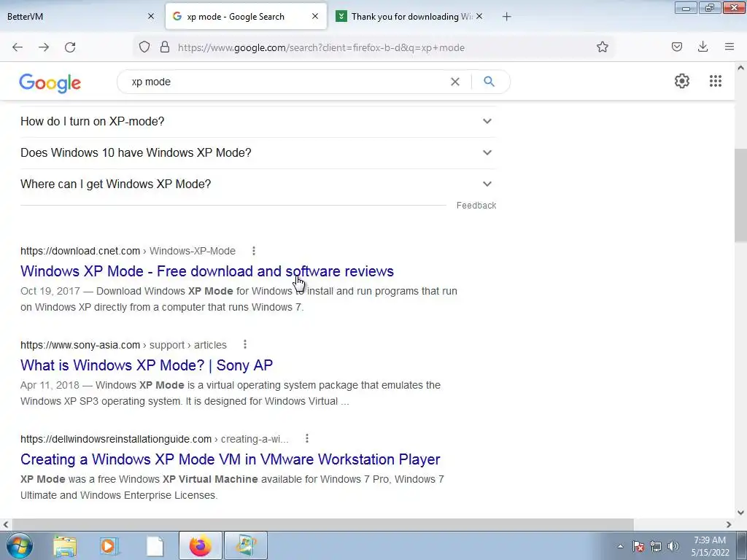
Task: Open the Windows-flag installer taskbar icon
Action: [245, 545]
